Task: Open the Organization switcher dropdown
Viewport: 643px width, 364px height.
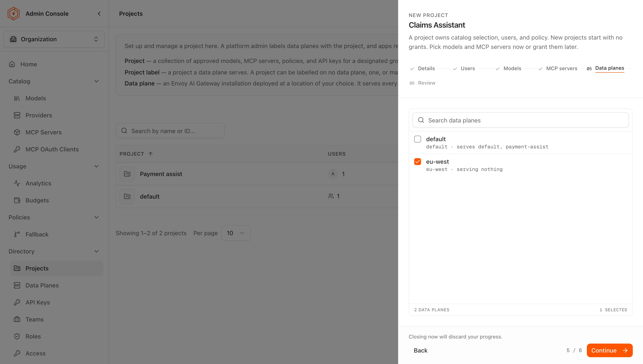Action: [54, 39]
